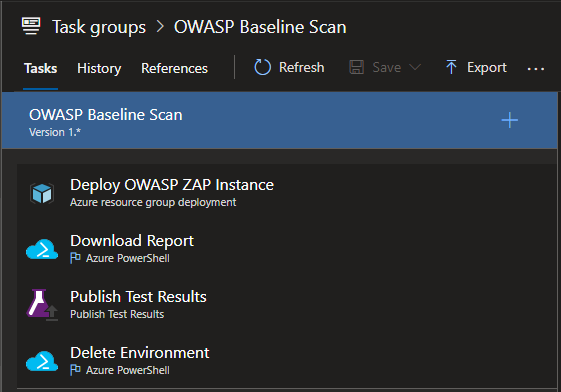The height and width of the screenshot is (392, 561).
Task: Click the flag icon under Delete Environment
Action: tap(75, 370)
